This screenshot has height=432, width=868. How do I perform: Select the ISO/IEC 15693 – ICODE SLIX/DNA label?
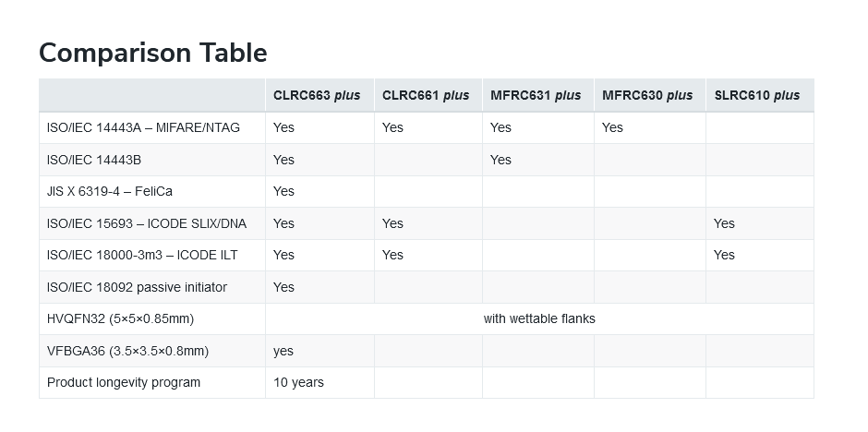click(147, 223)
